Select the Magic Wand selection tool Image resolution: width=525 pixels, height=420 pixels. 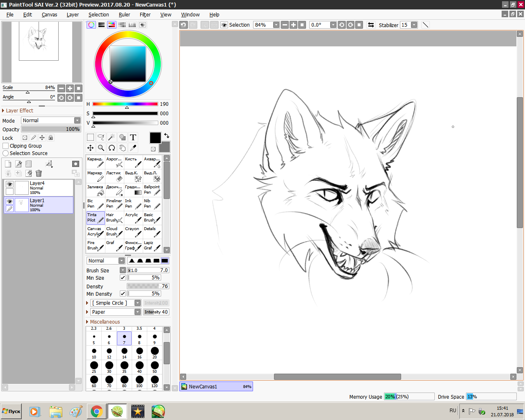point(112,137)
